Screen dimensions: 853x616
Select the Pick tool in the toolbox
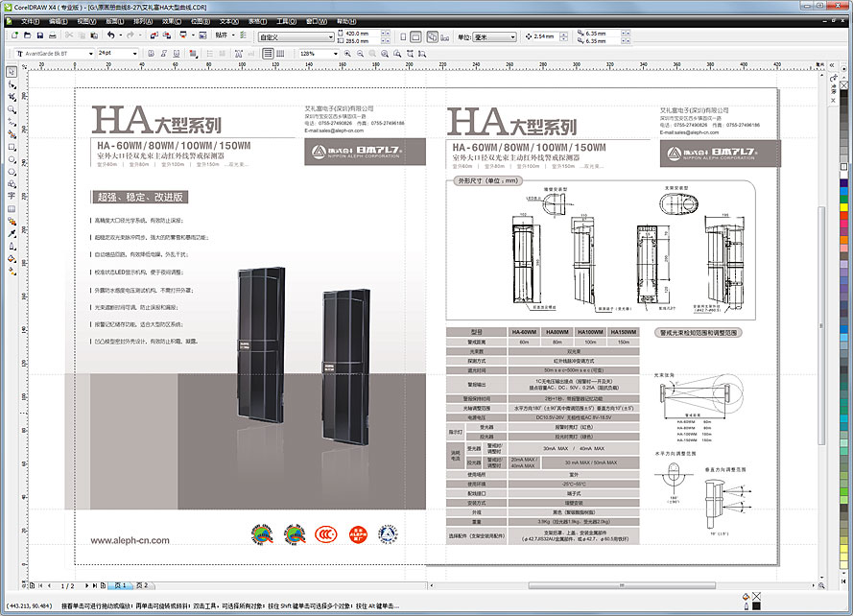pos(12,72)
